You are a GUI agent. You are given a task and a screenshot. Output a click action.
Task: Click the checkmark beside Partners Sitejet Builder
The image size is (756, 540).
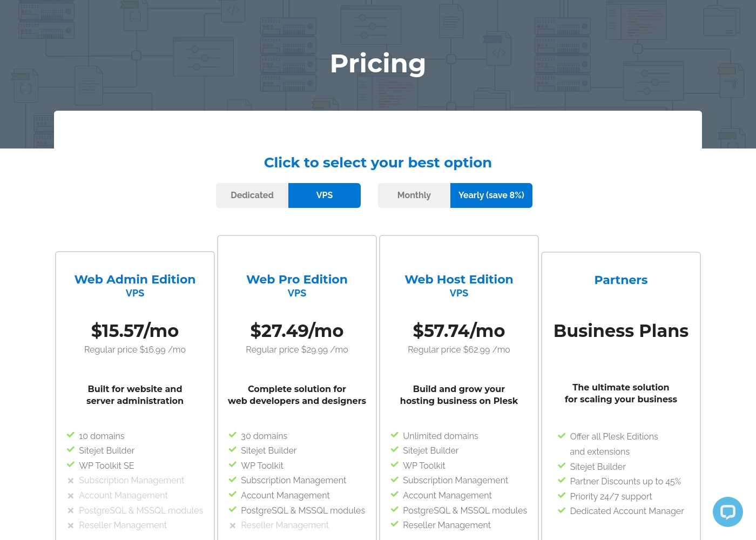(562, 465)
